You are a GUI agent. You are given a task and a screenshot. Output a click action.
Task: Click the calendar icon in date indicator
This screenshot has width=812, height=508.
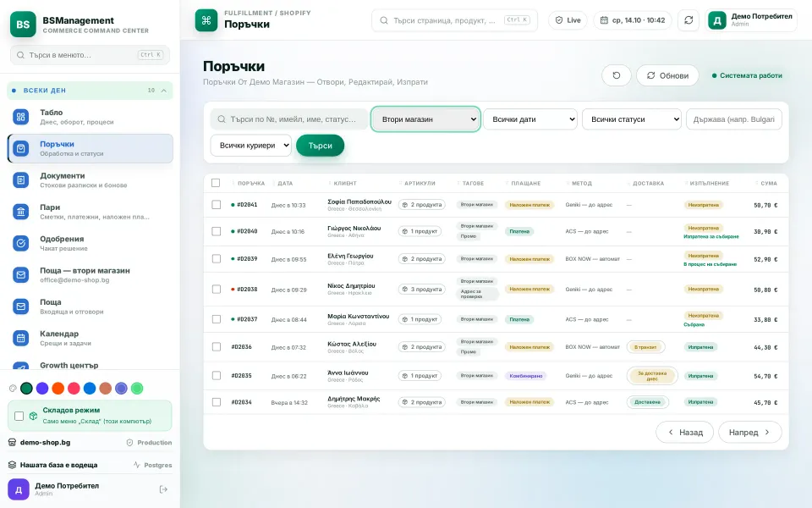(604, 20)
